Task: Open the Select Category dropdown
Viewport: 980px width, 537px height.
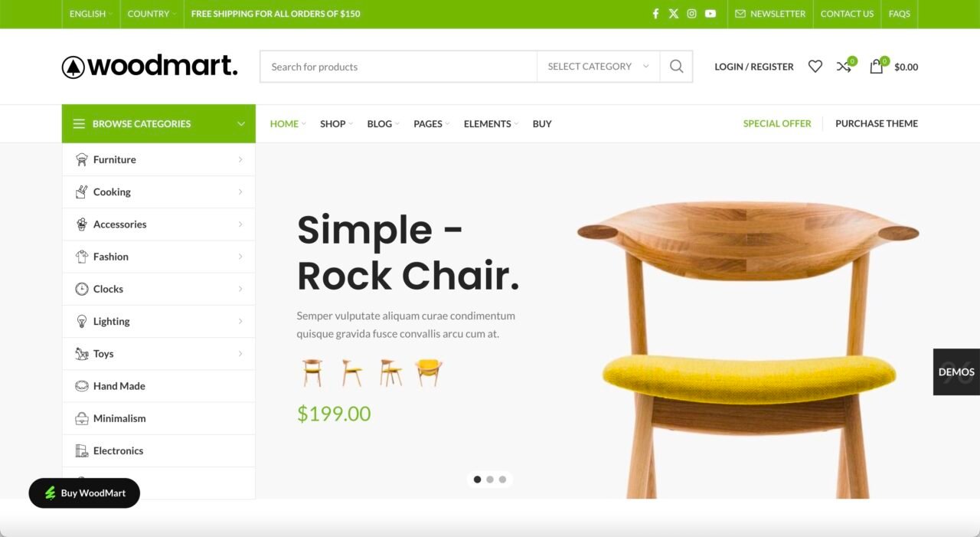Action: point(599,67)
